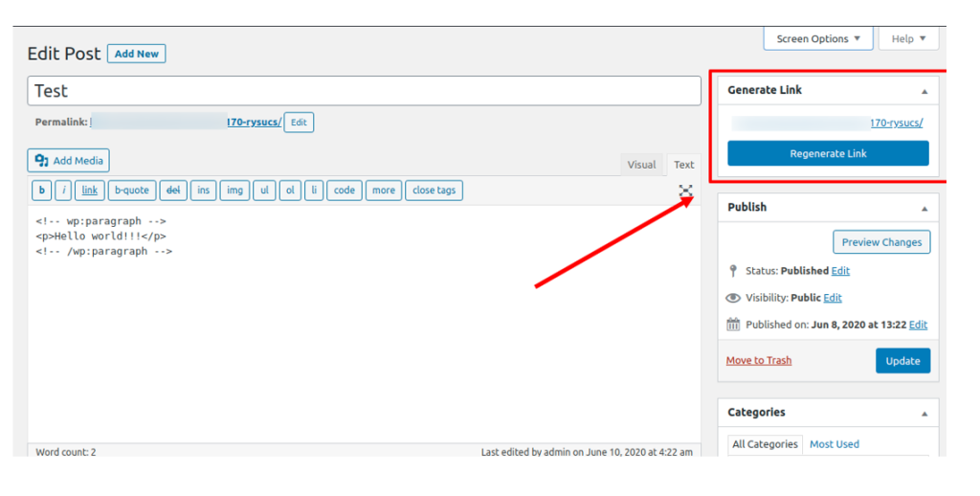Click the Preview Changes button

click(881, 242)
